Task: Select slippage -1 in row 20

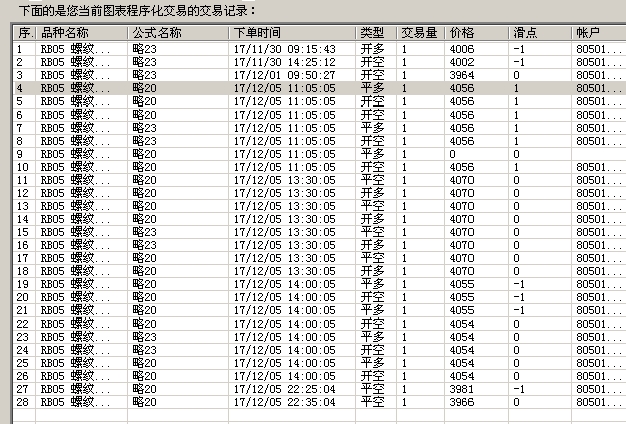Action: (519, 297)
